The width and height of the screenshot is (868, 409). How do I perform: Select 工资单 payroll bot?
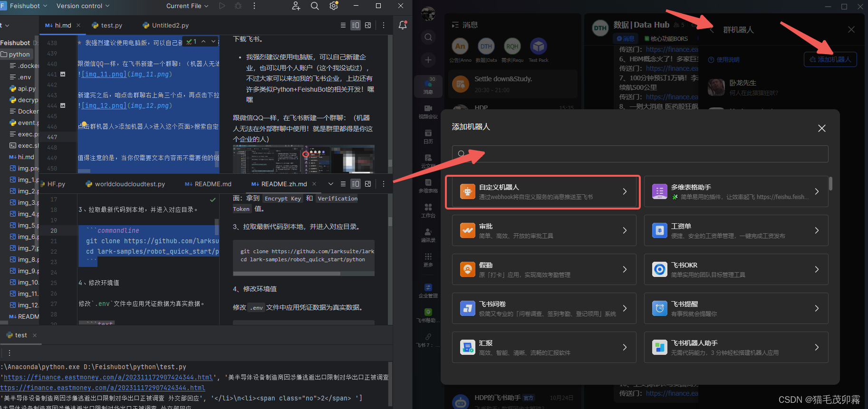(736, 230)
